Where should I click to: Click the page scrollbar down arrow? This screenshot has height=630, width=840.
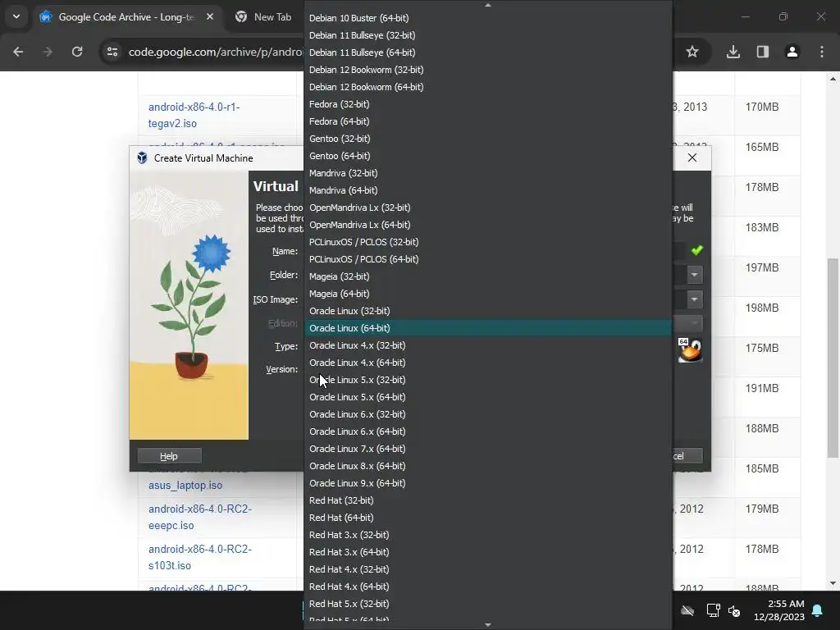[x=833, y=583]
